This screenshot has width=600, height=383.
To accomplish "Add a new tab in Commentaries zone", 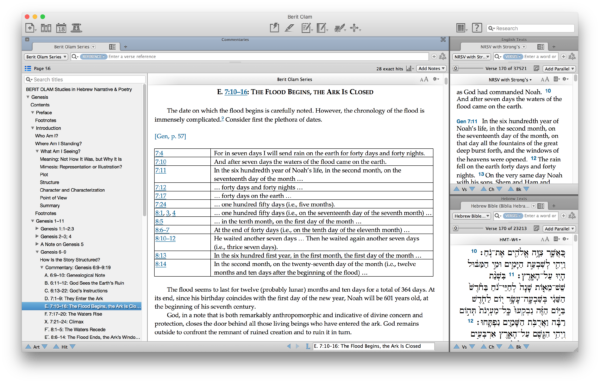I will click(125, 47).
